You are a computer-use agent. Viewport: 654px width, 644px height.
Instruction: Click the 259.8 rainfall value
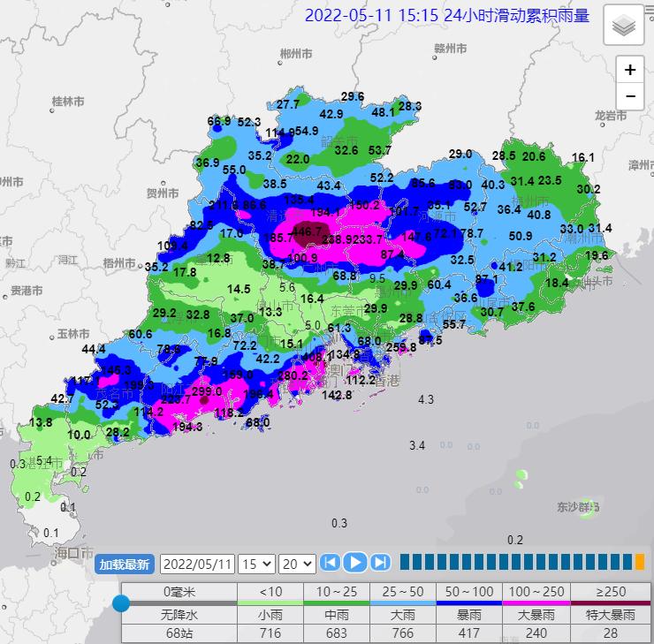click(401, 347)
